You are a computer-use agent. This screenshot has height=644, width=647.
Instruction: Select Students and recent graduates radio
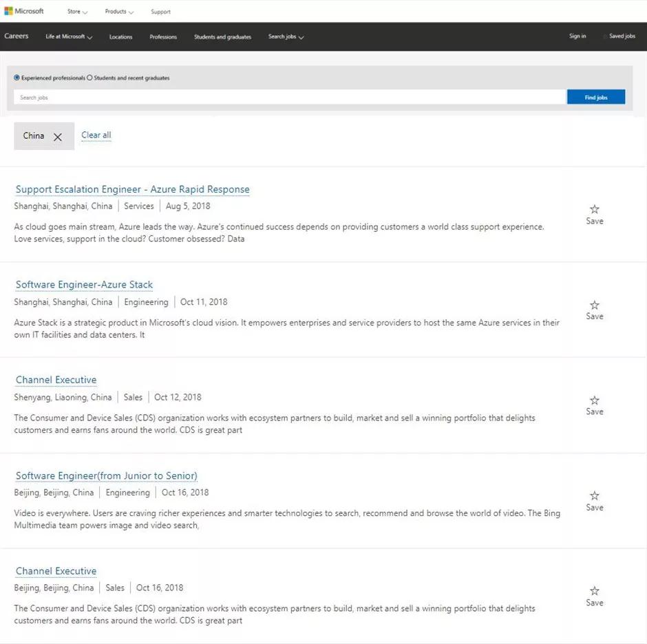(x=90, y=78)
